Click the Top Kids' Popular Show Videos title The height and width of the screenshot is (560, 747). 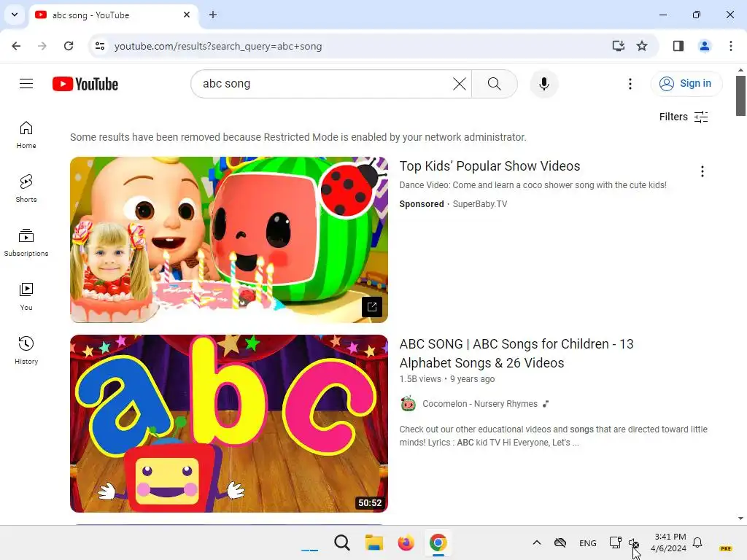coord(489,166)
